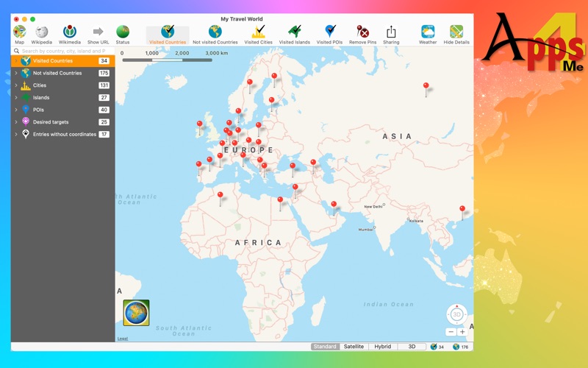Switch map to 3D view tab
Image resolution: width=588 pixels, height=368 pixels.
coord(412,347)
